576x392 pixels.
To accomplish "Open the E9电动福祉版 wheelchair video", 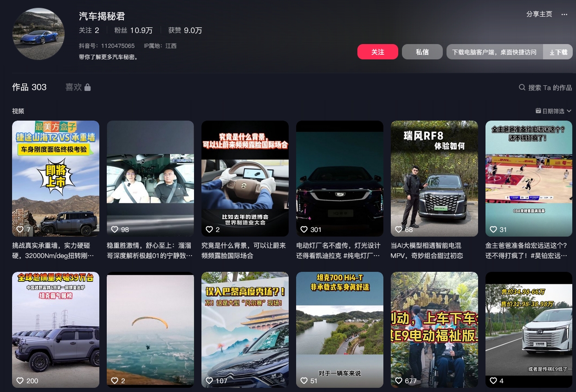I will (434, 330).
